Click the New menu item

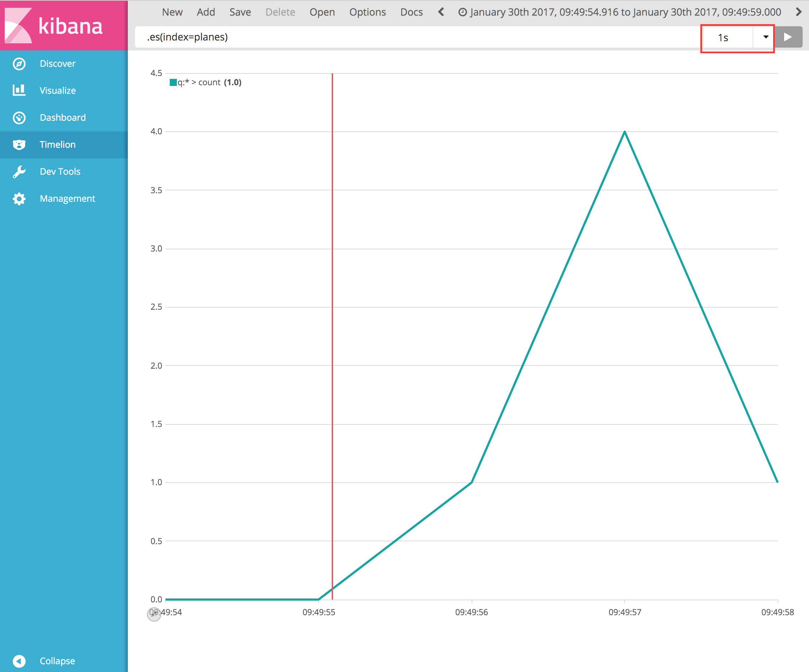coord(172,12)
